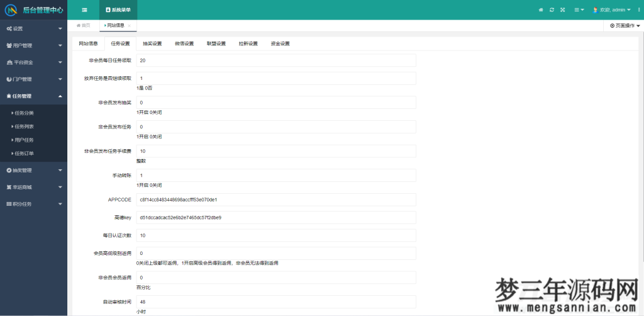
Task: Open the 首页 page tab
Action: [x=83, y=26]
